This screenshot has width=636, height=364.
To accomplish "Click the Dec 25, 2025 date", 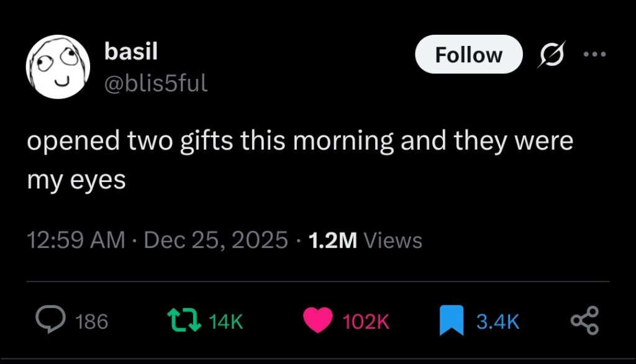I will pos(216,240).
